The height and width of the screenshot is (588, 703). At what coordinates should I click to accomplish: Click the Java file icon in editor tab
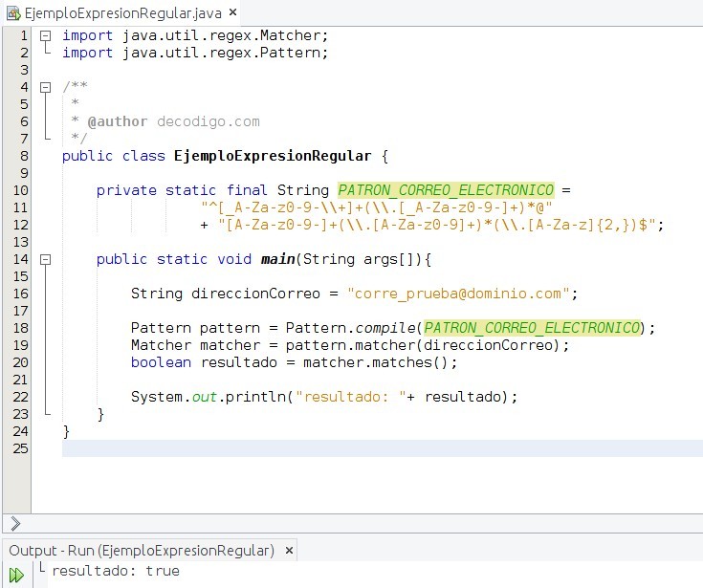[x=13, y=13]
